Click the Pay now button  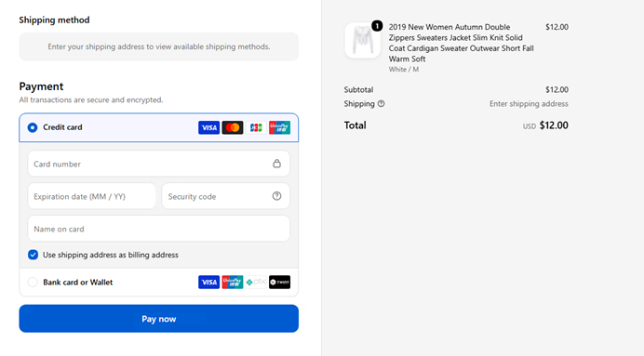coord(158,319)
